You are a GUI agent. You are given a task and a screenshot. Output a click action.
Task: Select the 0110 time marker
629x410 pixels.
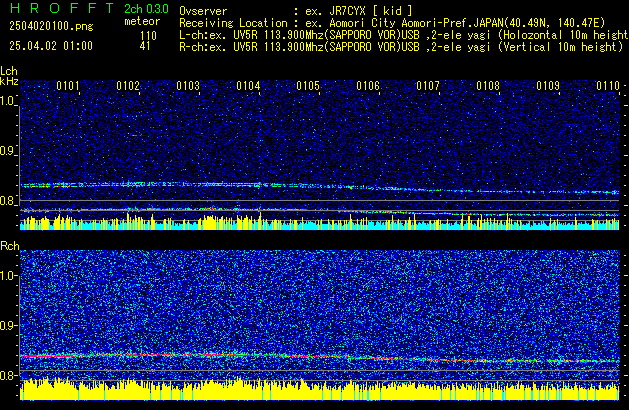point(608,86)
